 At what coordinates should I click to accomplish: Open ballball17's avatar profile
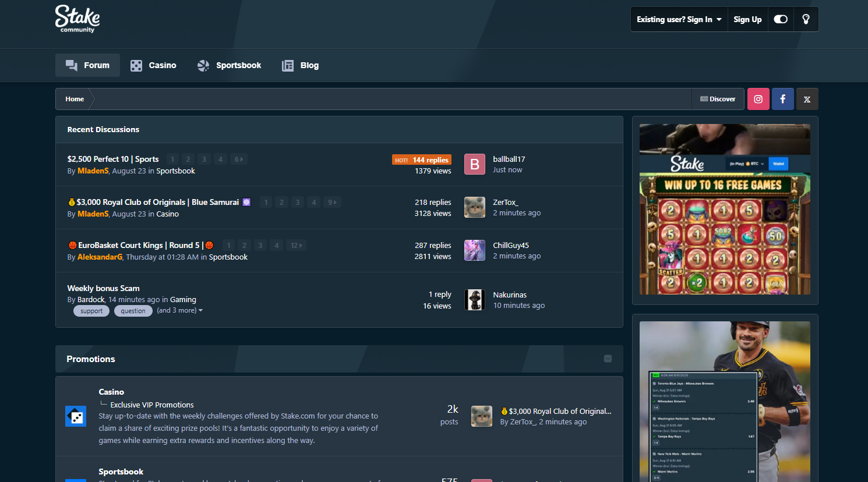pyautogui.click(x=474, y=164)
